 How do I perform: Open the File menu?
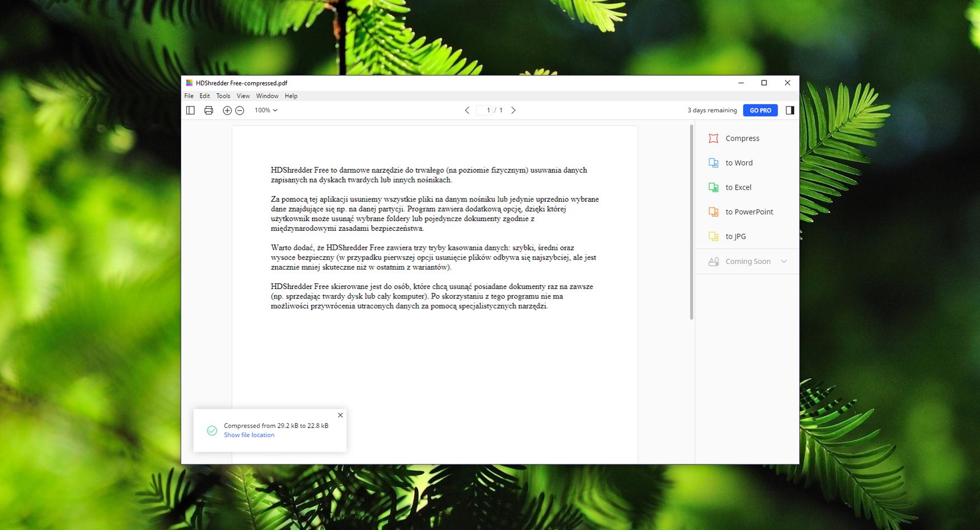coord(189,96)
